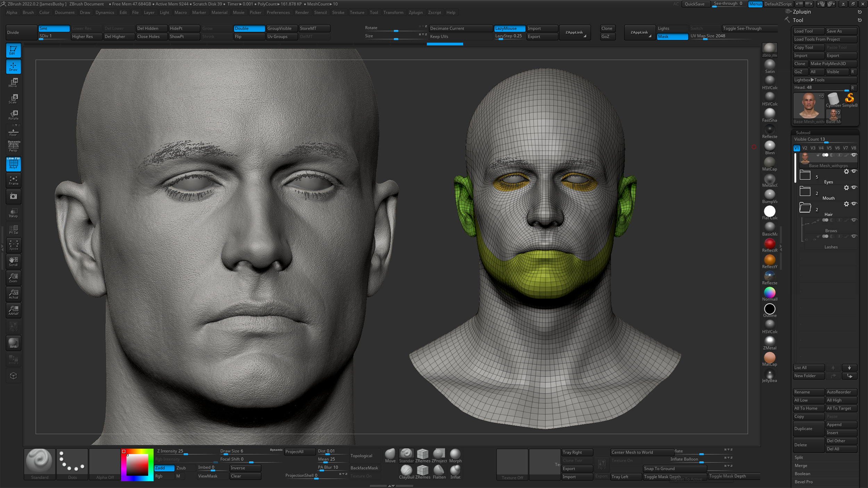Select the V2 visibility set button
This screenshot has height=488, width=868.
pyautogui.click(x=804, y=148)
